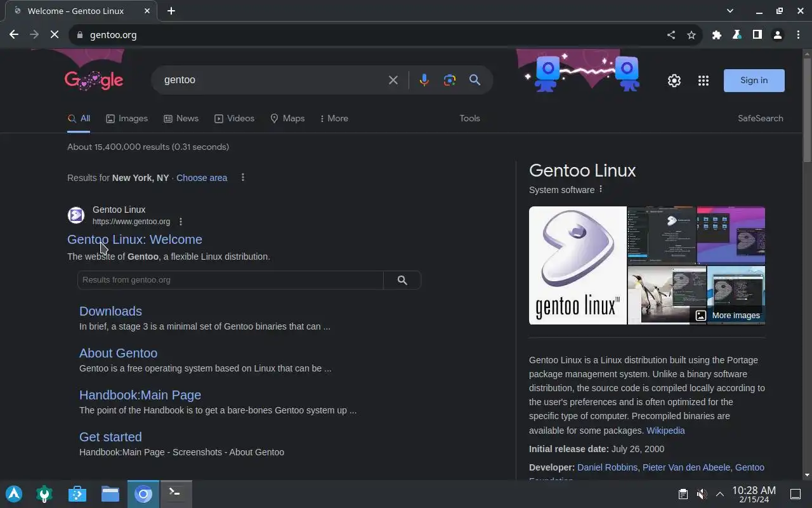The width and height of the screenshot is (812, 508).
Task: Open Google quick settings gear
Action: click(x=674, y=81)
